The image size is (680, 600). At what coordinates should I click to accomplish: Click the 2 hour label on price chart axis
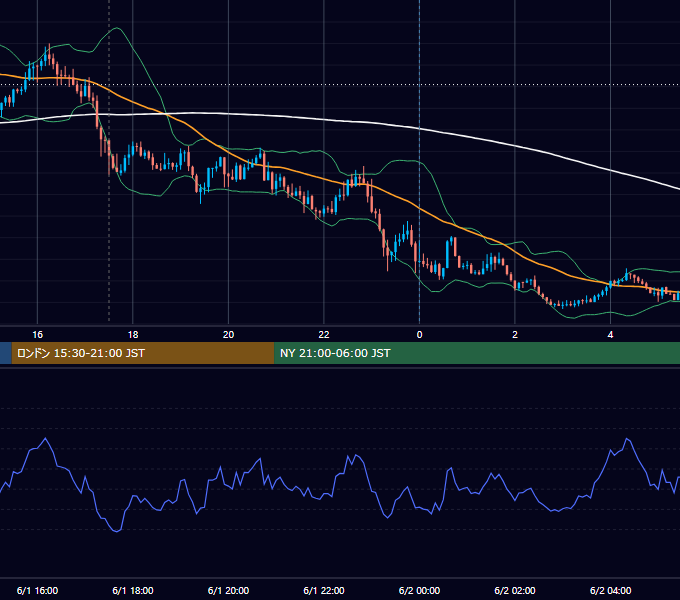point(515,335)
